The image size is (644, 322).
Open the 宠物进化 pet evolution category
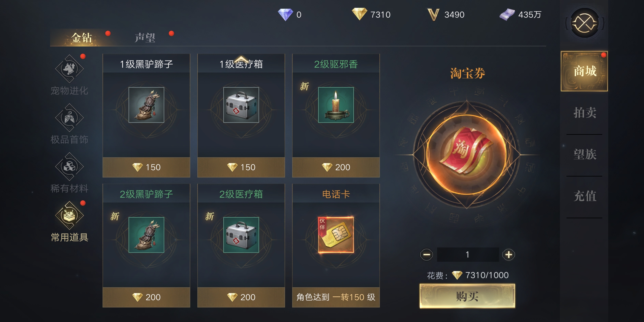[69, 75]
